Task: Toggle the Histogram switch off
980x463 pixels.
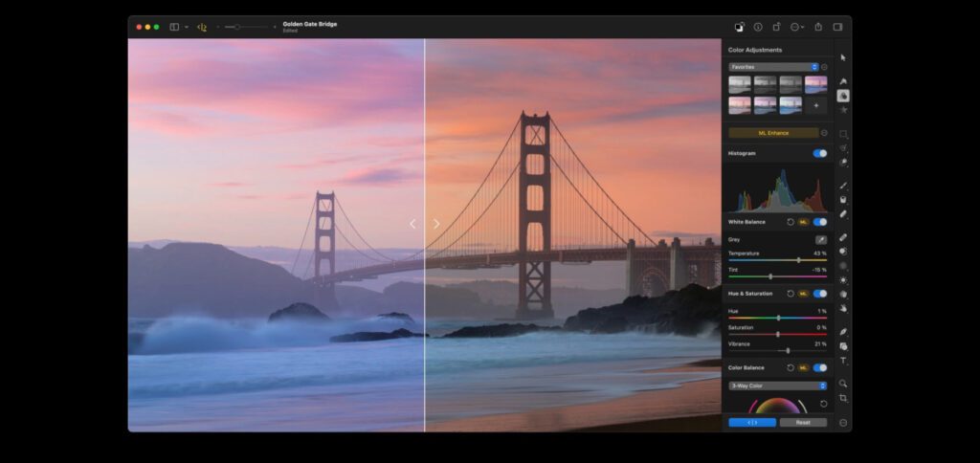Action: (x=820, y=153)
